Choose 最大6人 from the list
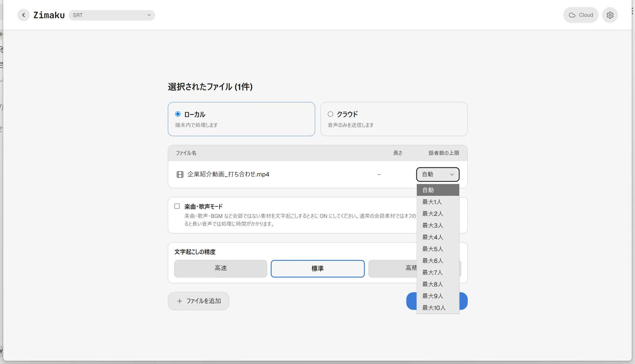 (x=438, y=261)
